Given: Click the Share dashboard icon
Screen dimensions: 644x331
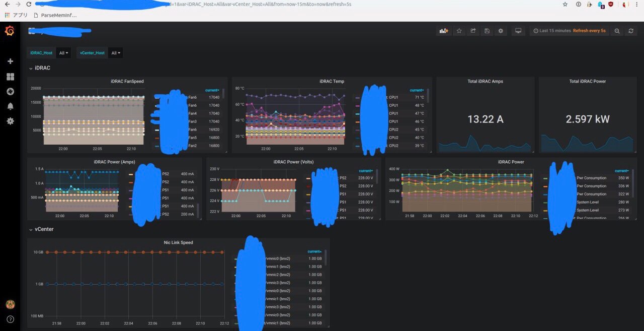Looking at the screenshot, I should tap(473, 31).
